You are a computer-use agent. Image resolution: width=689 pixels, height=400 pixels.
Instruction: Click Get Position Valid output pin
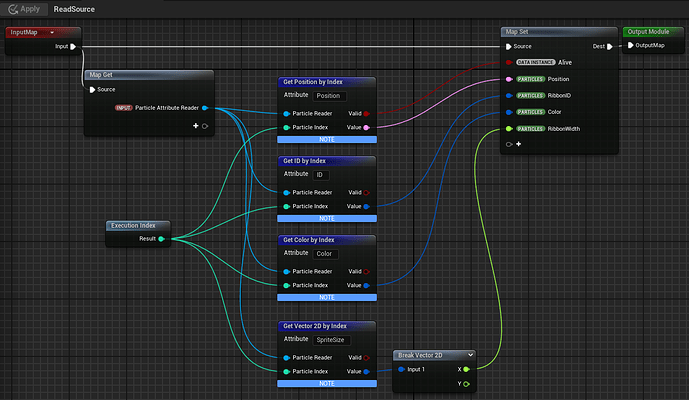(366, 114)
